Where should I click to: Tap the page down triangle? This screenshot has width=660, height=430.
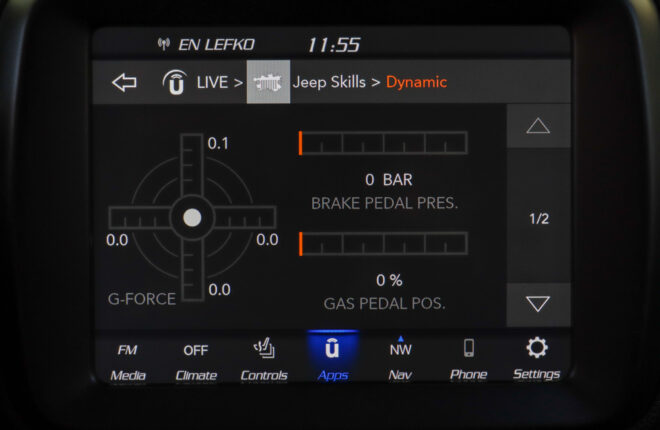pyautogui.click(x=538, y=304)
